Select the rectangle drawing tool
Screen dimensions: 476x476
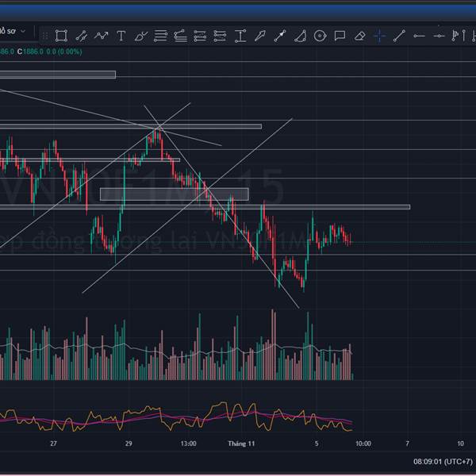(x=61, y=36)
